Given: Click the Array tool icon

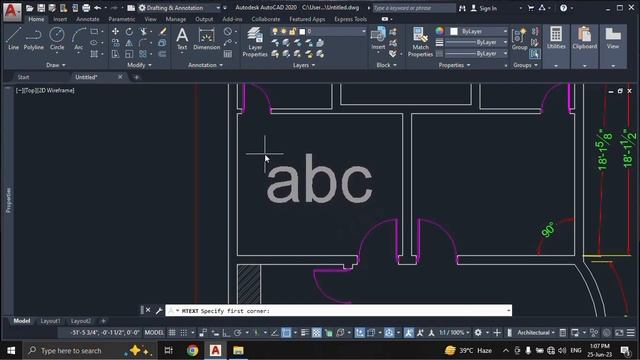Looking at the screenshot, I should point(143,54).
